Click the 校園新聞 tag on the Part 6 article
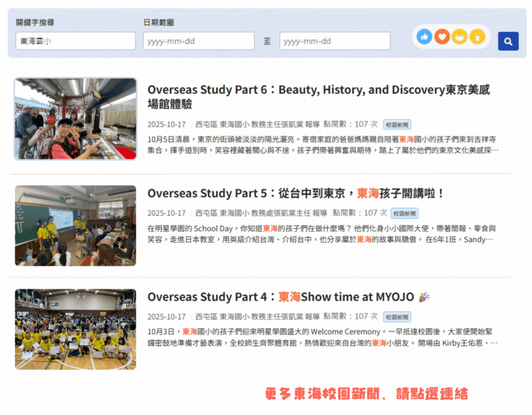Viewport: 532px width, 415px height. click(x=396, y=124)
